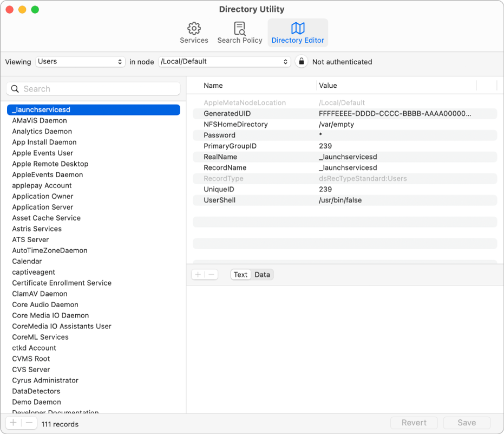This screenshot has width=504, height=434.
Task: Select the Directory Editor map icon
Action: [298, 29]
